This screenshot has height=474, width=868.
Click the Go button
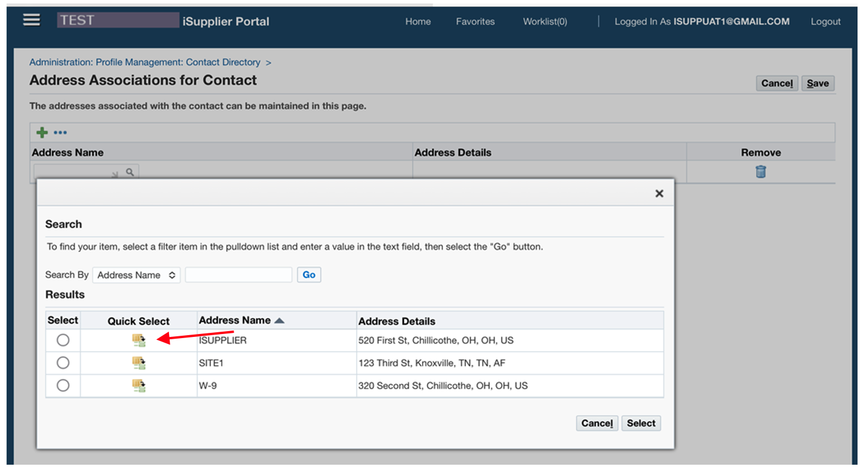pyautogui.click(x=309, y=275)
